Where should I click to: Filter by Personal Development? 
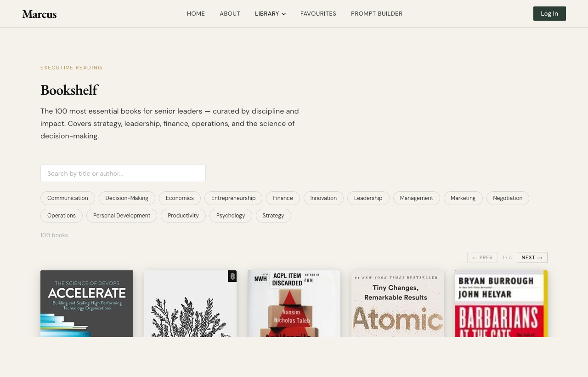(121, 216)
